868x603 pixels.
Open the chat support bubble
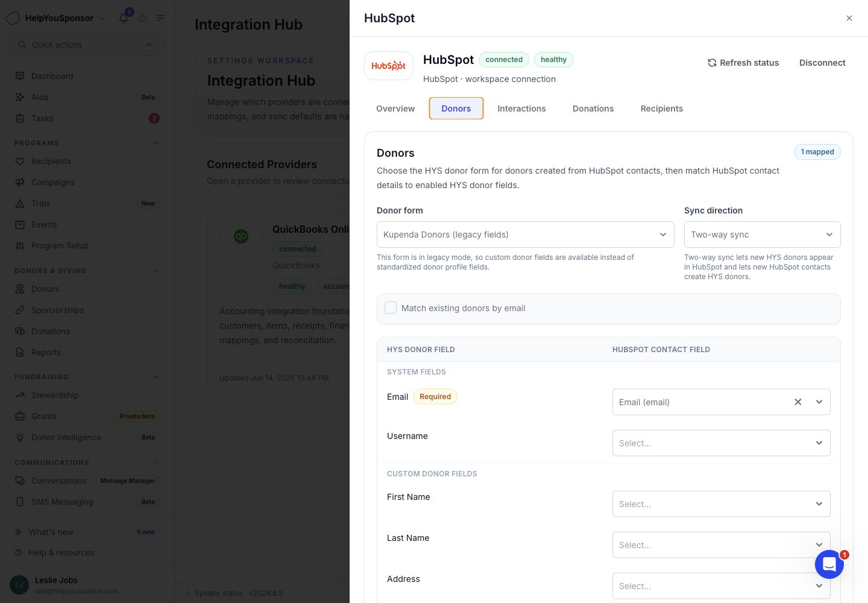click(829, 564)
